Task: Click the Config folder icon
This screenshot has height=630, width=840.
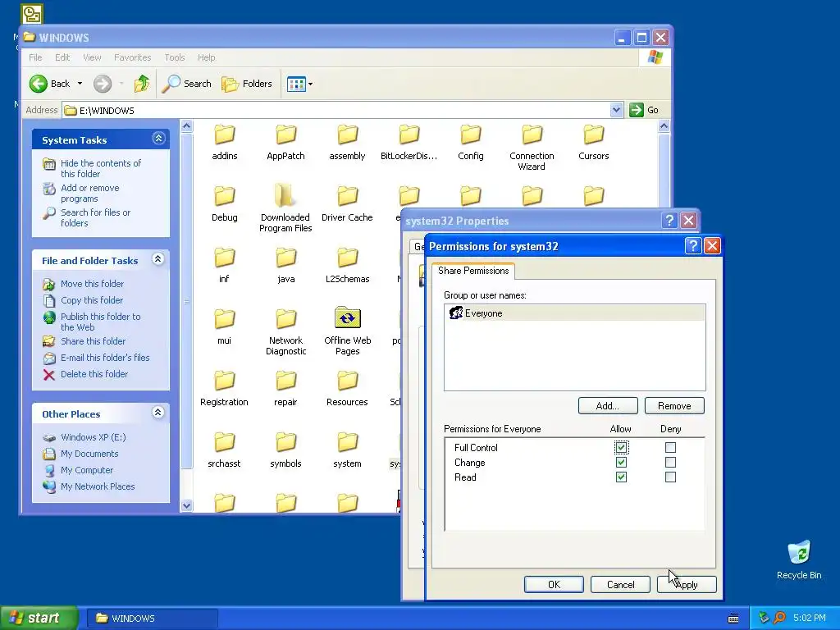Action: (x=470, y=135)
